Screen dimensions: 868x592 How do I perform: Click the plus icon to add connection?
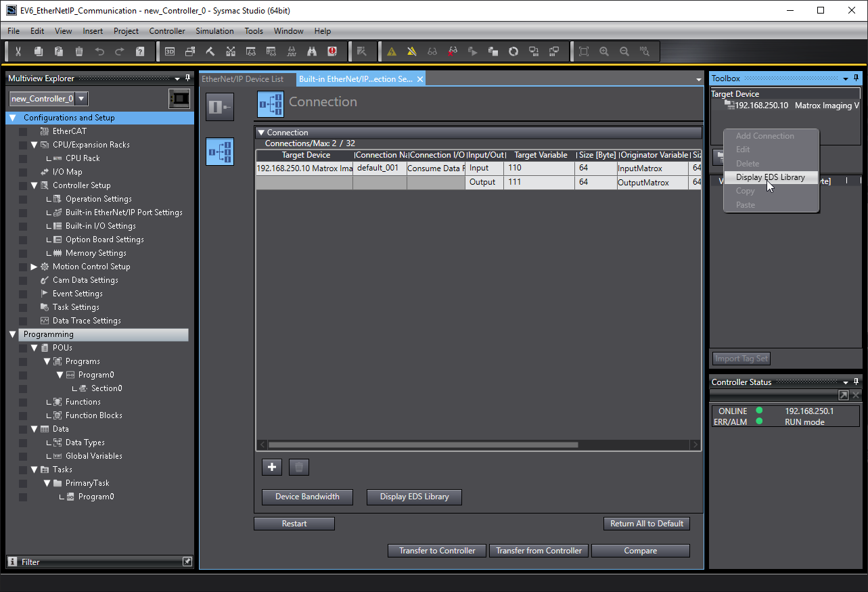272,467
